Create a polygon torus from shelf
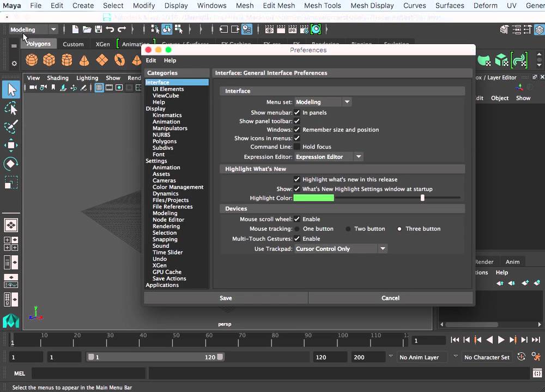The image size is (545, 392). tap(119, 60)
